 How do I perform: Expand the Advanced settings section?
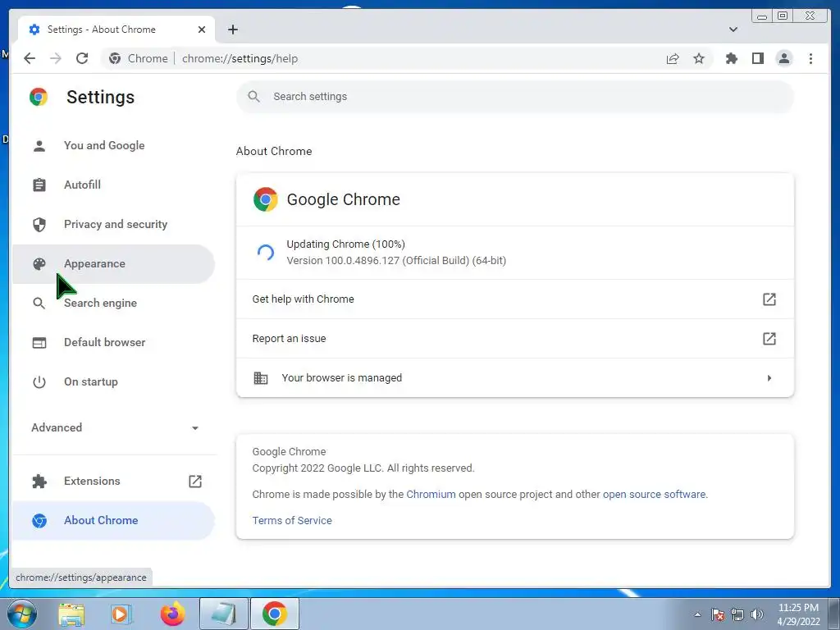pos(114,427)
